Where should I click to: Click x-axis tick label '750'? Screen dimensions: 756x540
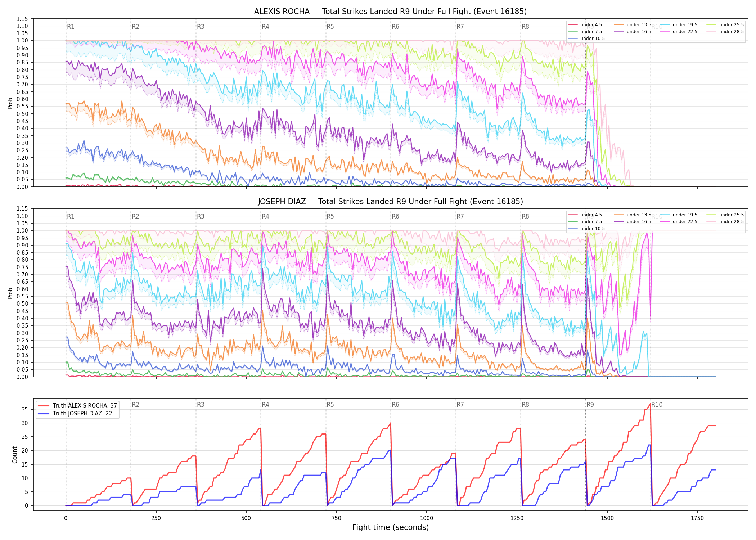tap(336, 518)
